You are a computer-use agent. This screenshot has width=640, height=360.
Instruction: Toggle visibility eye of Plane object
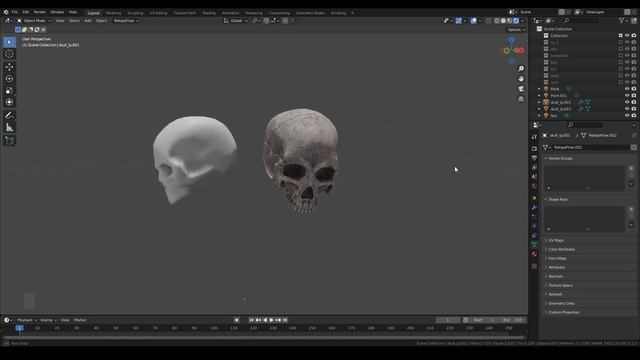627,89
